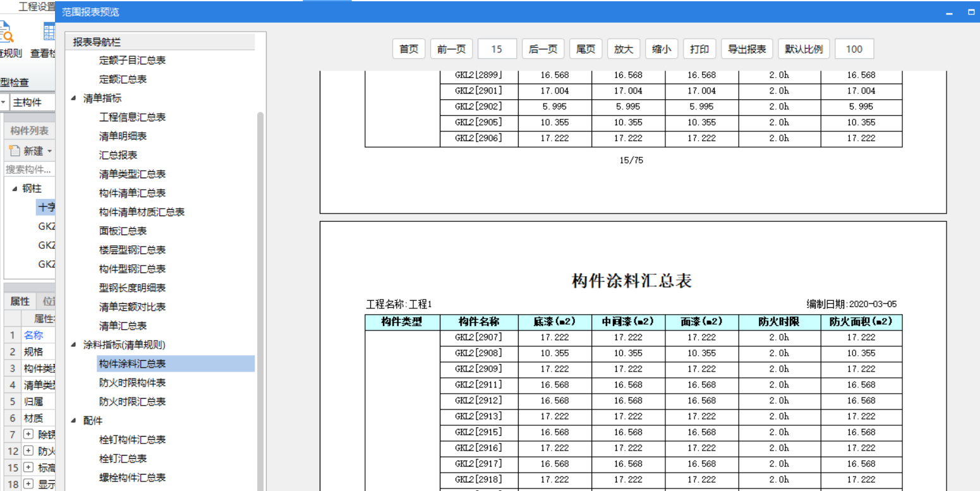Open 型钢长度明细表 report
Screen dimensions: 980x491
[x=133, y=288]
